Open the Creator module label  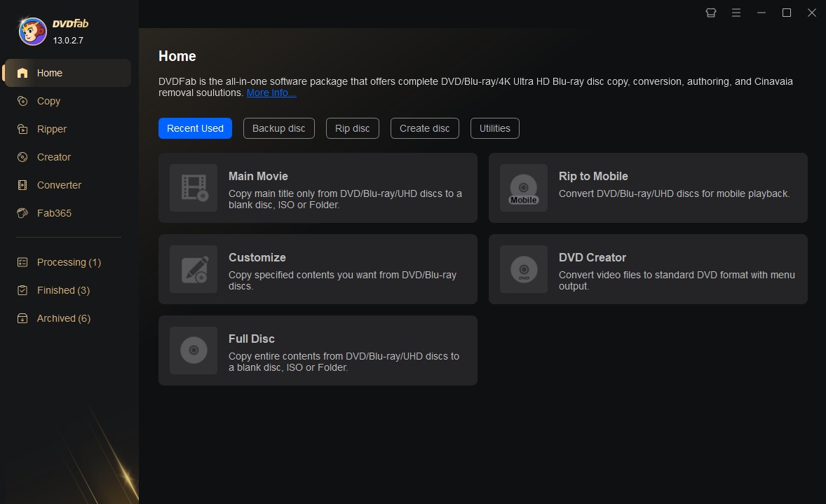click(54, 157)
